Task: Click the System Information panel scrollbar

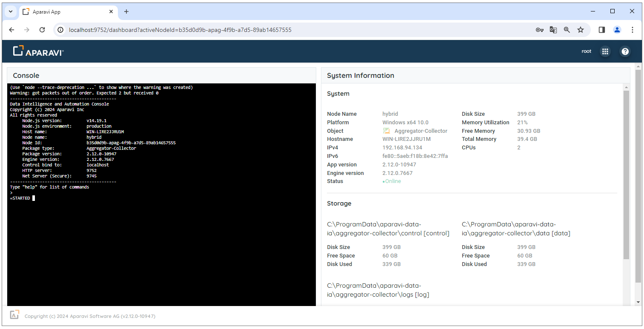Action: coord(626,175)
